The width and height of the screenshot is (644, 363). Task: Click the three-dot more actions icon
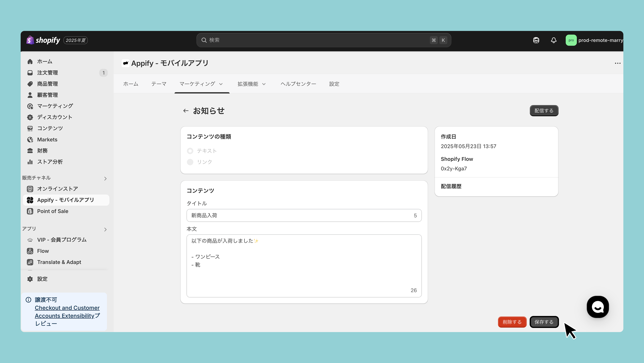618,63
